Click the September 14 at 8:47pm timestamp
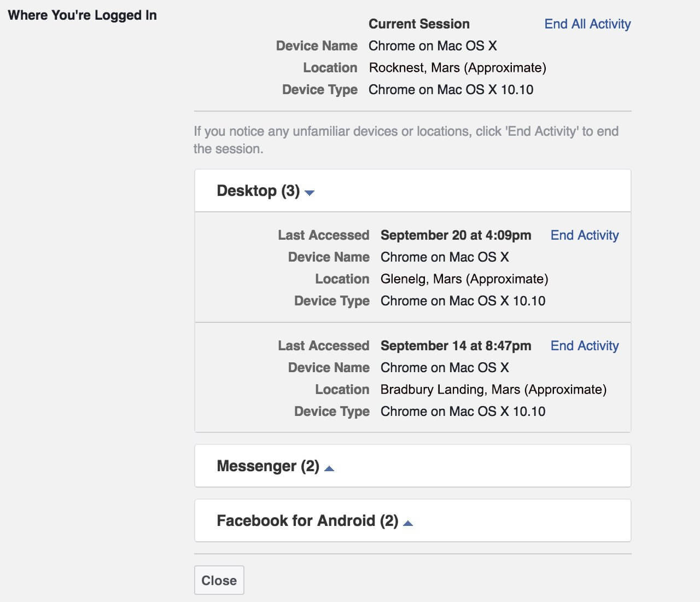This screenshot has height=602, width=700. (456, 346)
